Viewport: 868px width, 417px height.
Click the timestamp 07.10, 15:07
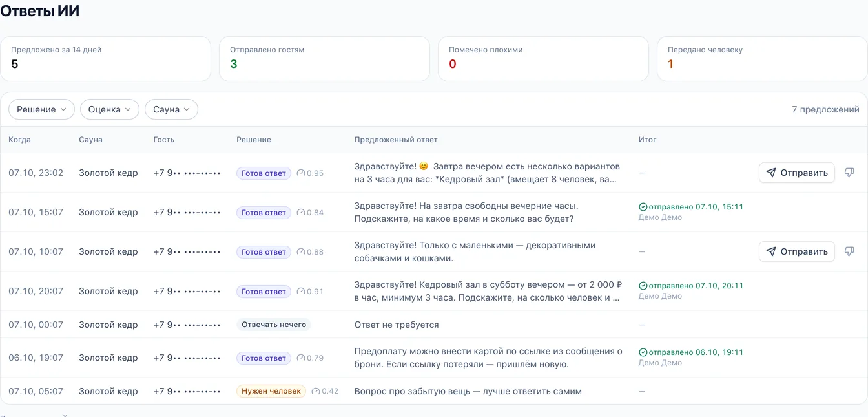click(x=36, y=212)
